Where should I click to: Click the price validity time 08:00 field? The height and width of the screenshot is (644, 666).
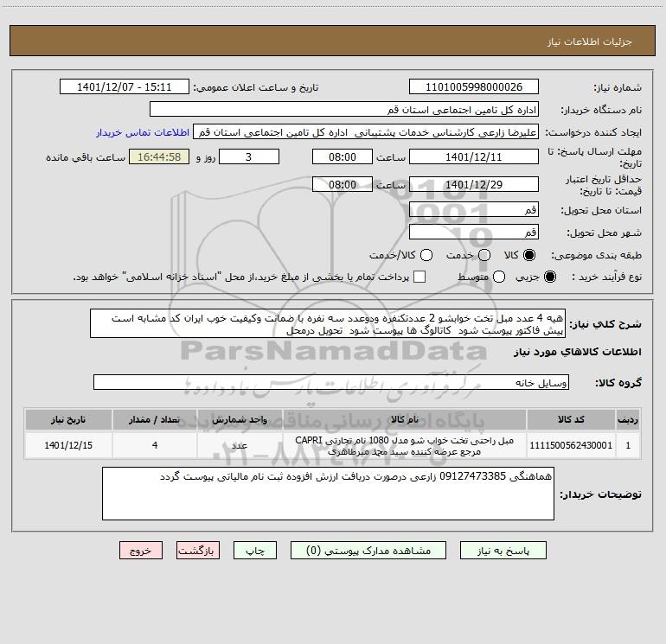point(343,185)
